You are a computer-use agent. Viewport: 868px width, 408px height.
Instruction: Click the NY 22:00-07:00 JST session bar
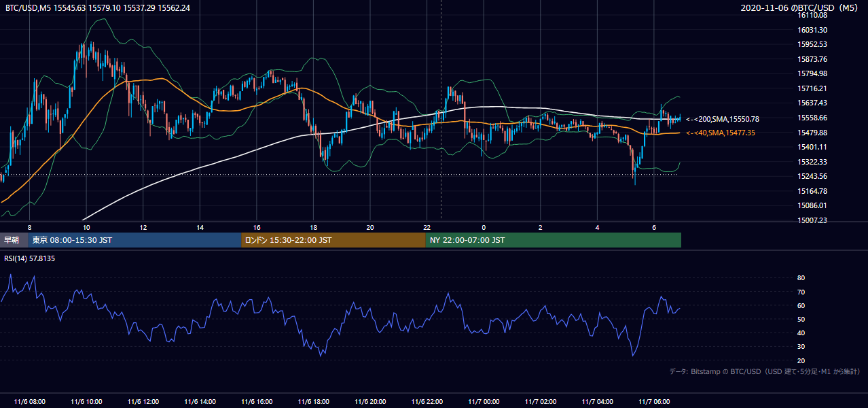554,240
